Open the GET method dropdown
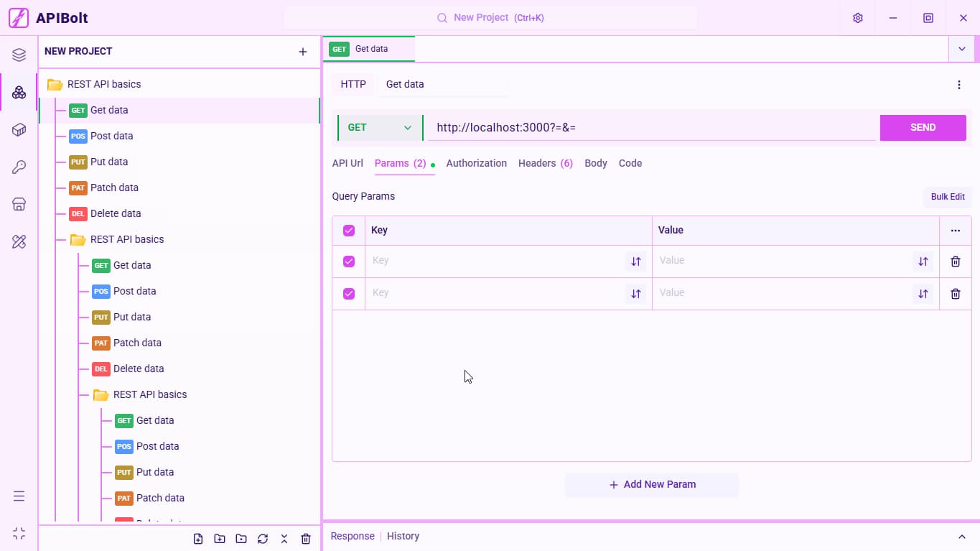980x551 pixels. (x=380, y=128)
